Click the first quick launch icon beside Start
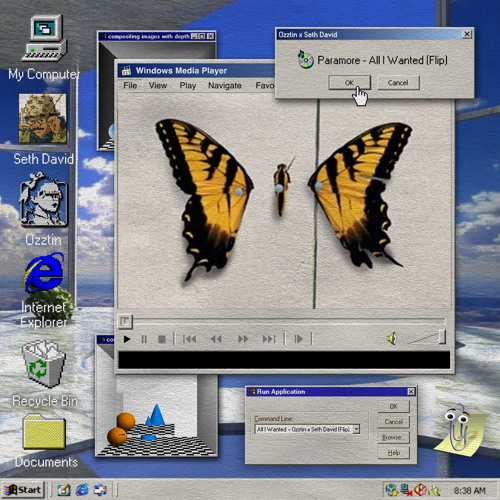 tap(64, 490)
